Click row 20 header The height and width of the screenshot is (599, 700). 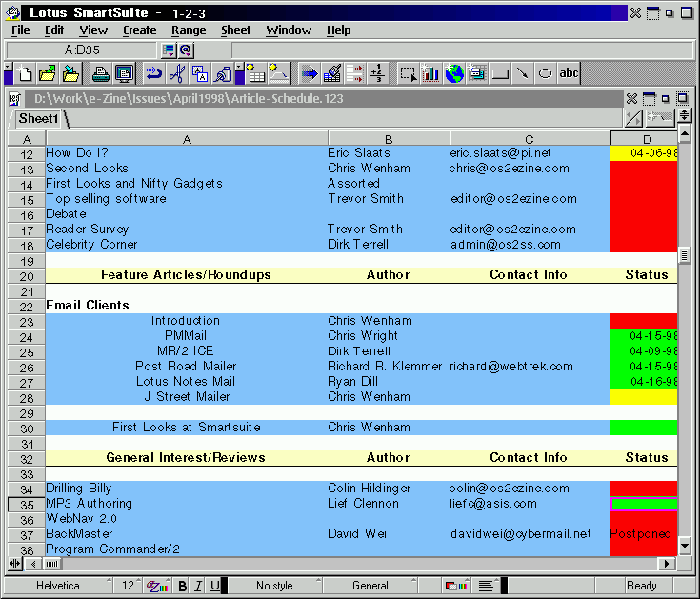pyautogui.click(x=27, y=277)
